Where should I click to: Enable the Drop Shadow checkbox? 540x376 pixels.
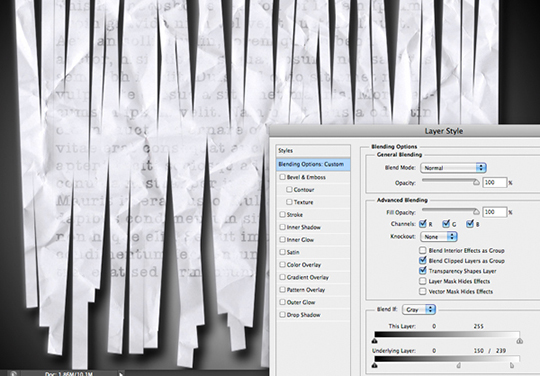click(x=282, y=314)
